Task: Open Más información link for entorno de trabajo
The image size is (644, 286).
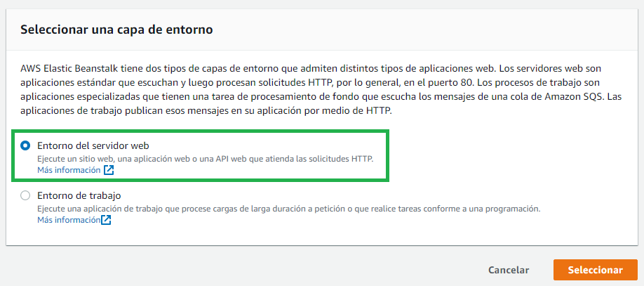Action: point(69,220)
